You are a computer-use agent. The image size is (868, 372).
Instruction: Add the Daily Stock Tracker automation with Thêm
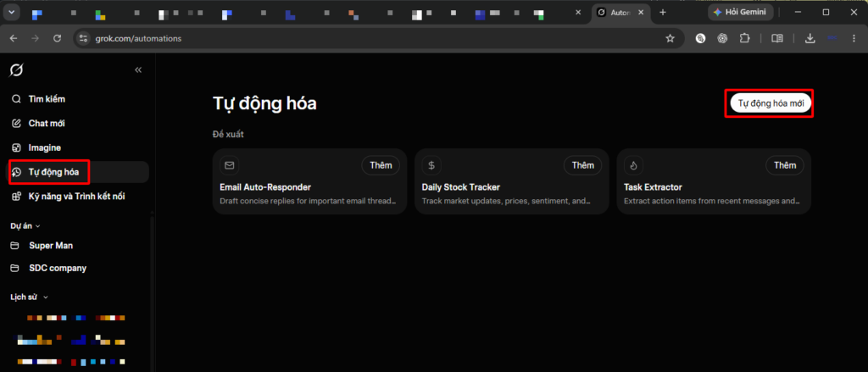tap(583, 165)
